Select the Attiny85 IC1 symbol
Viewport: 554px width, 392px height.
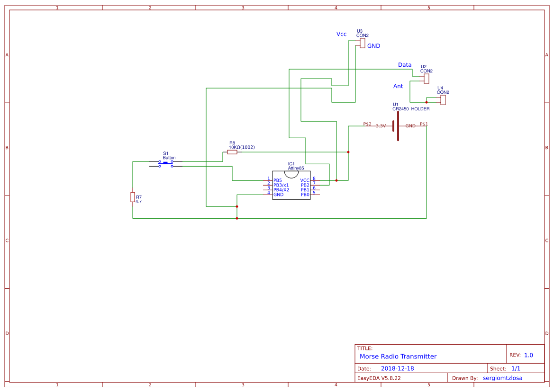pyautogui.click(x=291, y=185)
